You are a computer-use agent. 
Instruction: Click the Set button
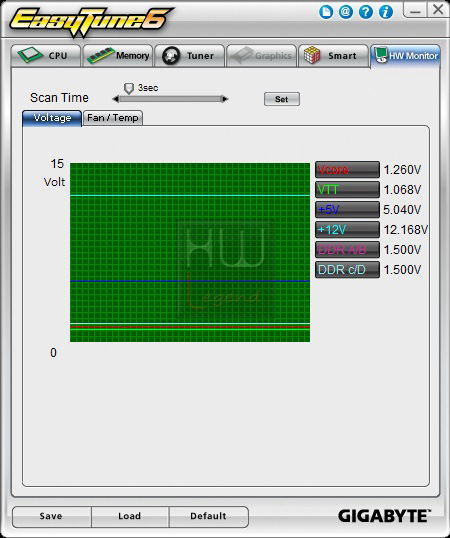pyautogui.click(x=282, y=99)
